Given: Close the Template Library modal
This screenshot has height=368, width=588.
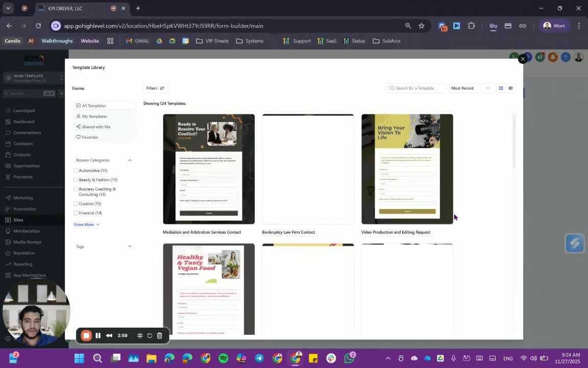Looking at the screenshot, I should tap(522, 59).
